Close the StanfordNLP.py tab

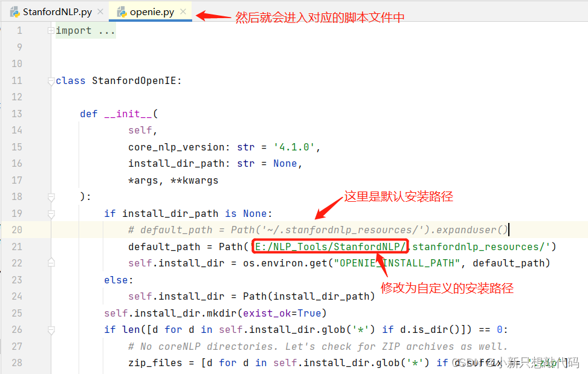(x=100, y=11)
